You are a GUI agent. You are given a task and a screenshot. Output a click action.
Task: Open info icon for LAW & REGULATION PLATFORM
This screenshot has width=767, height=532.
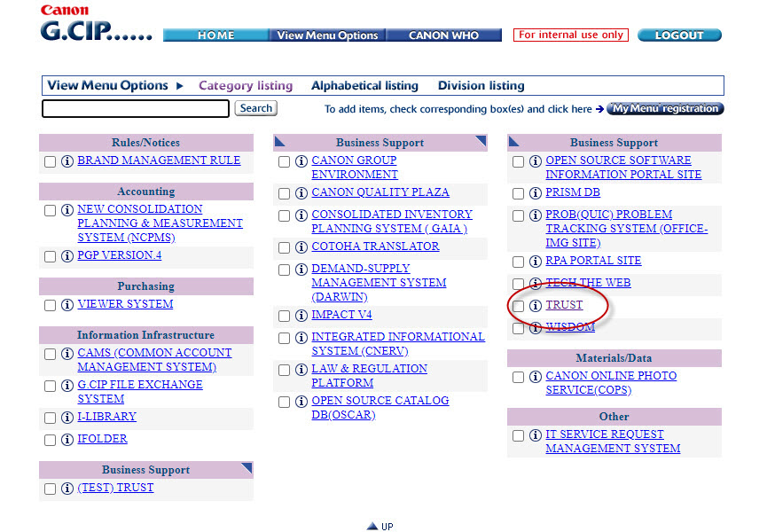coord(301,370)
